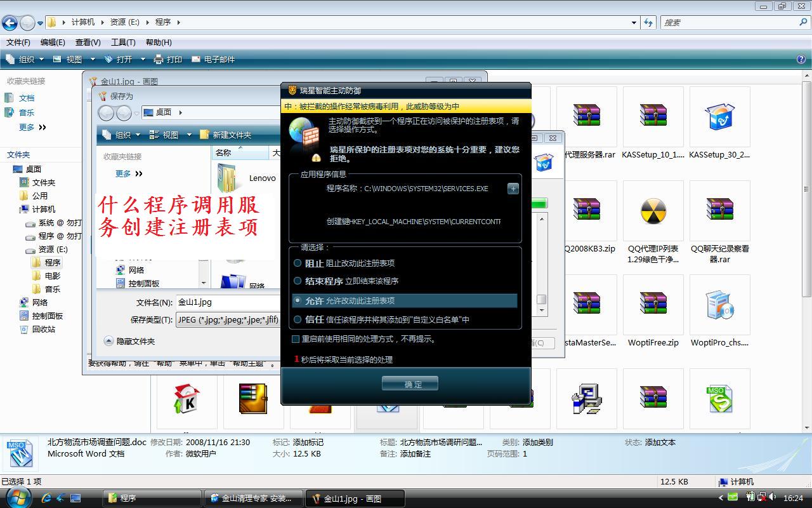The height and width of the screenshot is (508, 812).
Task: Open the 工具(T) menu
Action: [123, 42]
